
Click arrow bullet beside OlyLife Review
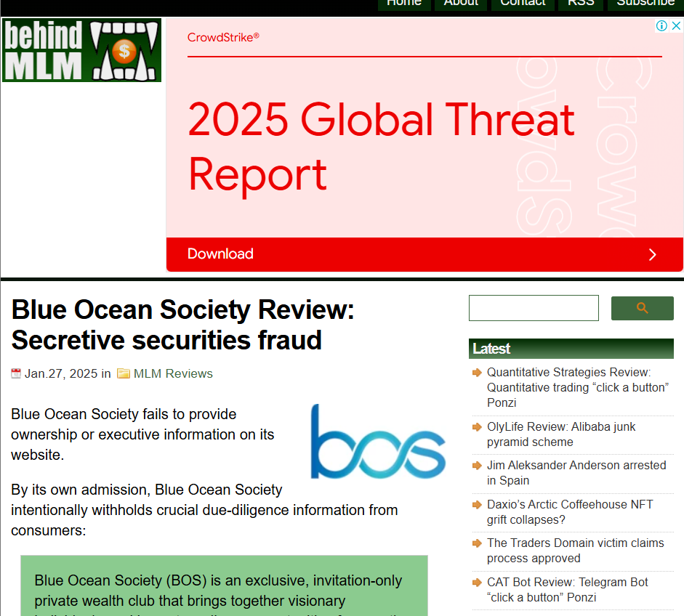pos(477,427)
